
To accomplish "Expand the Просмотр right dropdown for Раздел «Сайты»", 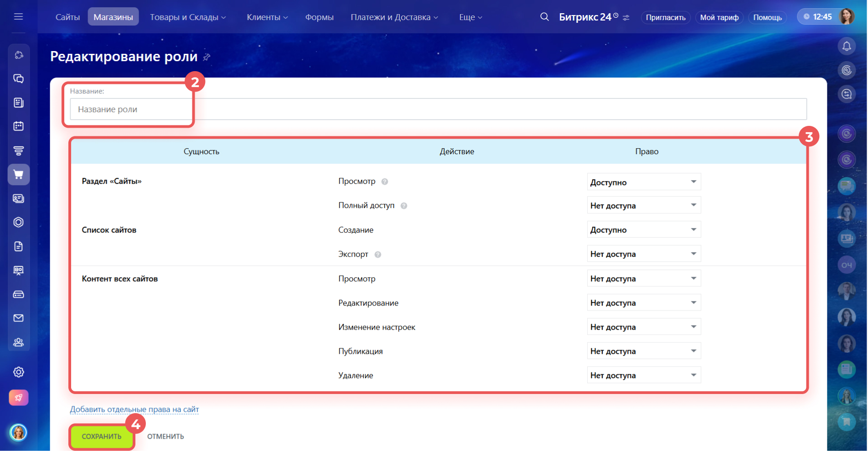I will pos(643,182).
